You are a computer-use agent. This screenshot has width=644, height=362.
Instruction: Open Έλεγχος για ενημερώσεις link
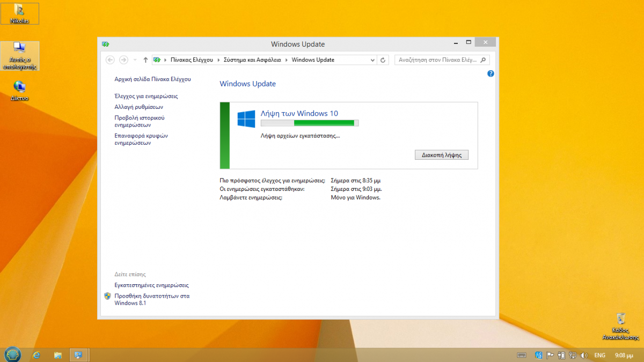tap(146, 97)
